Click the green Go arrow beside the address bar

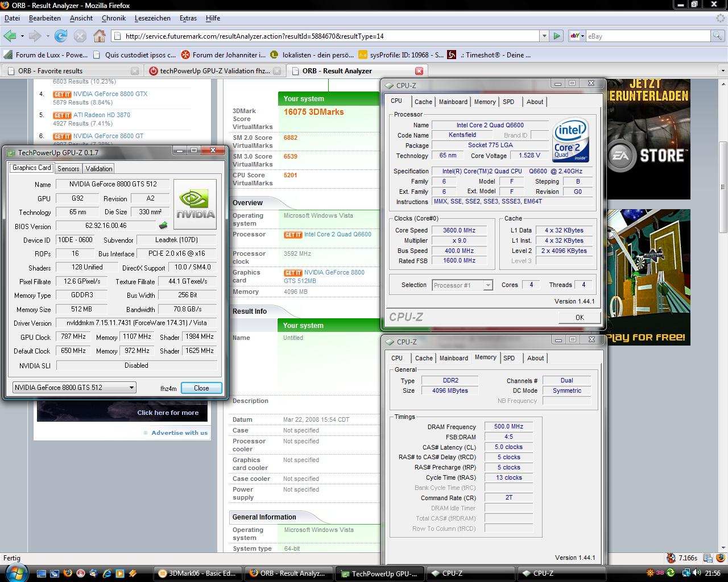(557, 36)
